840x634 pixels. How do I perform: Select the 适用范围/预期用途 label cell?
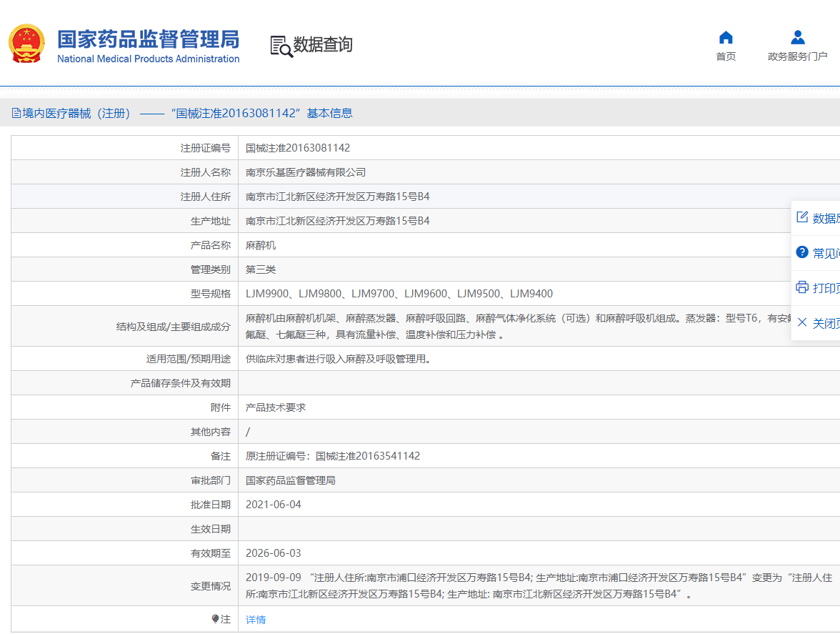point(125,359)
